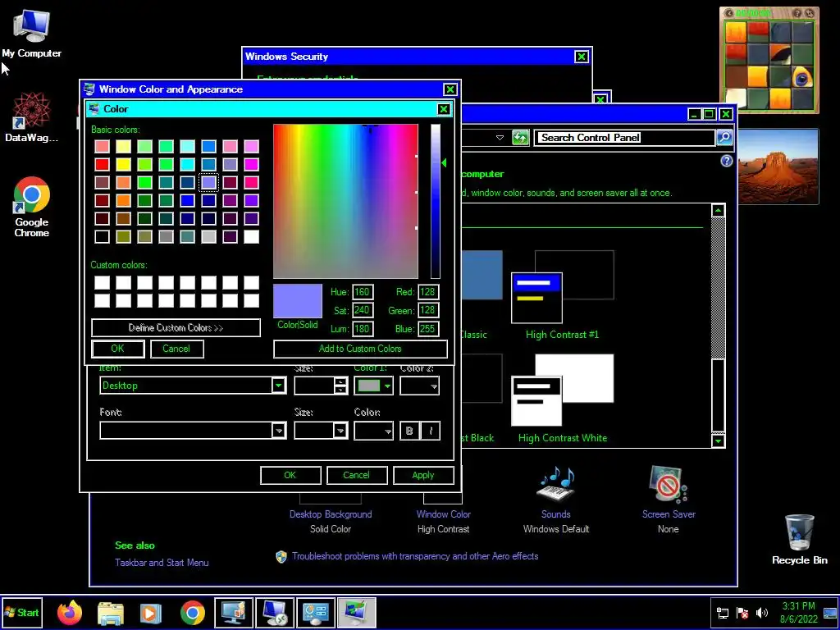Open Taskbar and Start Menu link

coord(162,563)
